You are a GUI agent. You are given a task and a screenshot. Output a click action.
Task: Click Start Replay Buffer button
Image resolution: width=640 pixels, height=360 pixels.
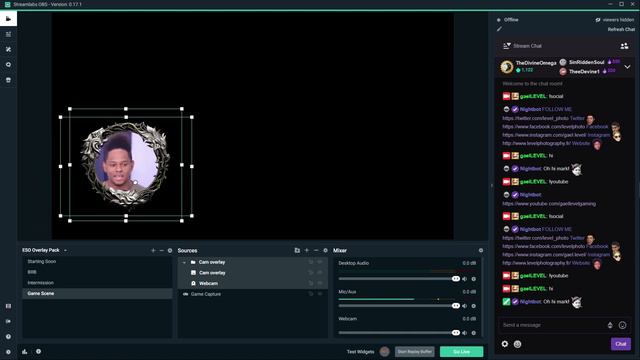(414, 351)
